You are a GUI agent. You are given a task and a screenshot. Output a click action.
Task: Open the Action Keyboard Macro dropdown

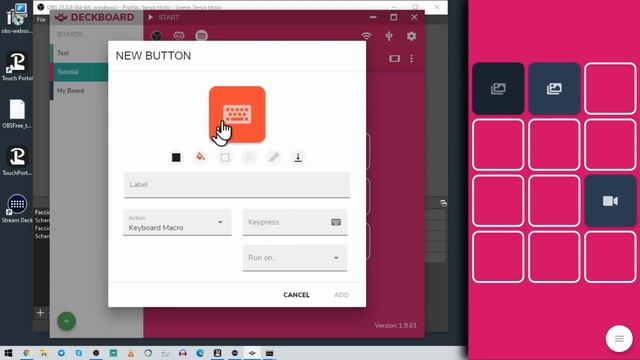pos(177,222)
